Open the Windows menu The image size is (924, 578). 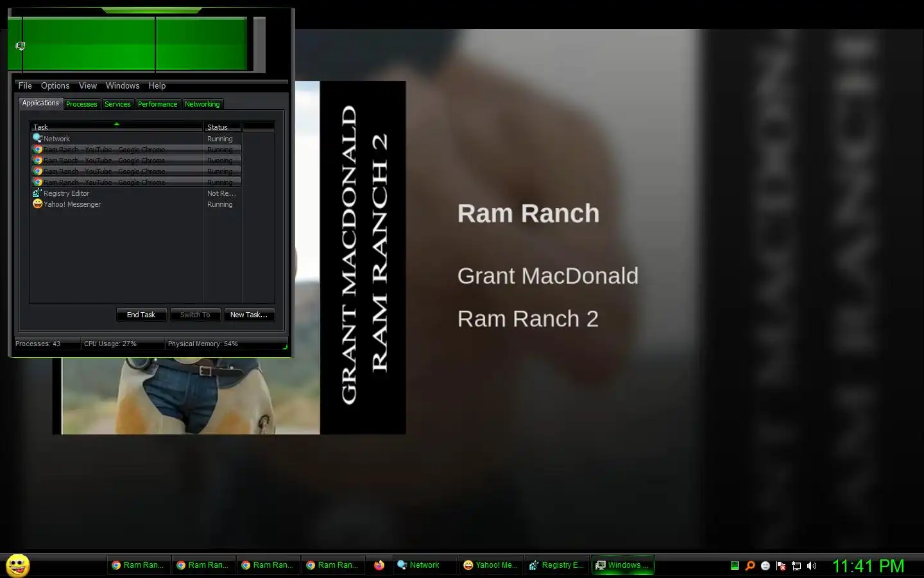coord(123,85)
